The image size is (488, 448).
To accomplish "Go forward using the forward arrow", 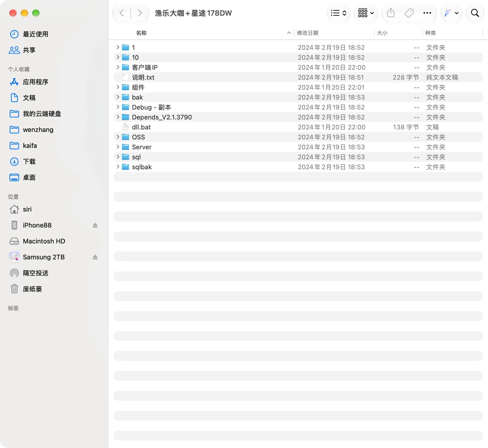I will pos(140,13).
